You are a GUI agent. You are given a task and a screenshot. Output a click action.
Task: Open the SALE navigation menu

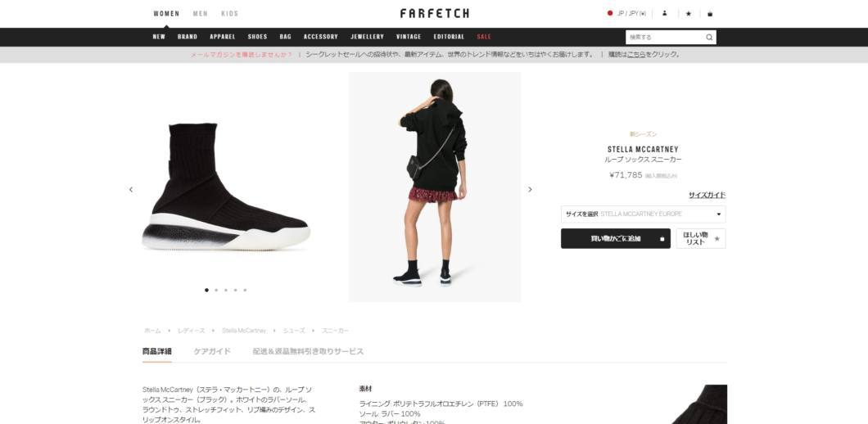pos(484,37)
